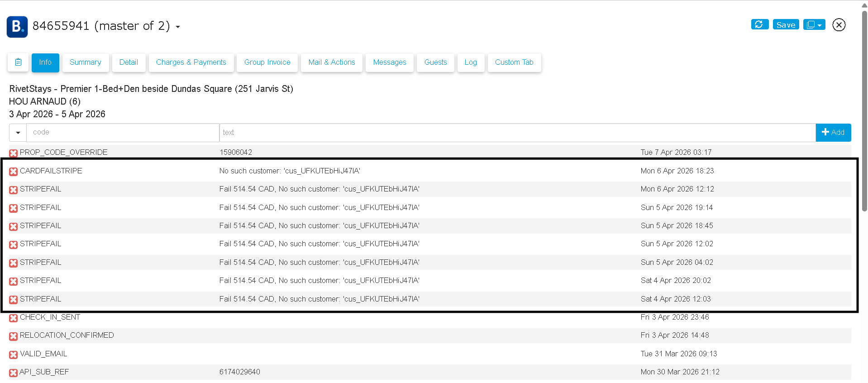
Task: Click the timestamp Fri 3 Apr 2026 23:46
Action: coord(675,317)
